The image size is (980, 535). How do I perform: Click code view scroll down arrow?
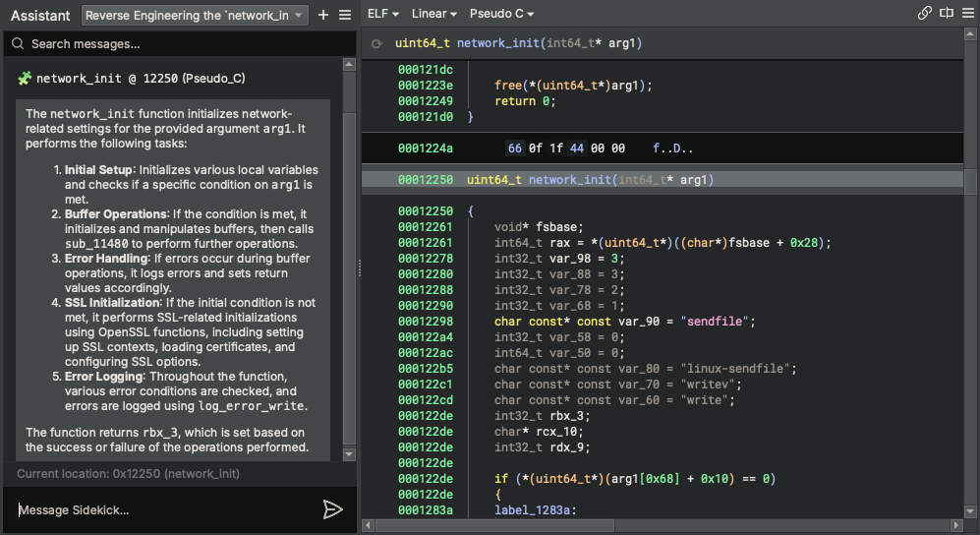970,511
